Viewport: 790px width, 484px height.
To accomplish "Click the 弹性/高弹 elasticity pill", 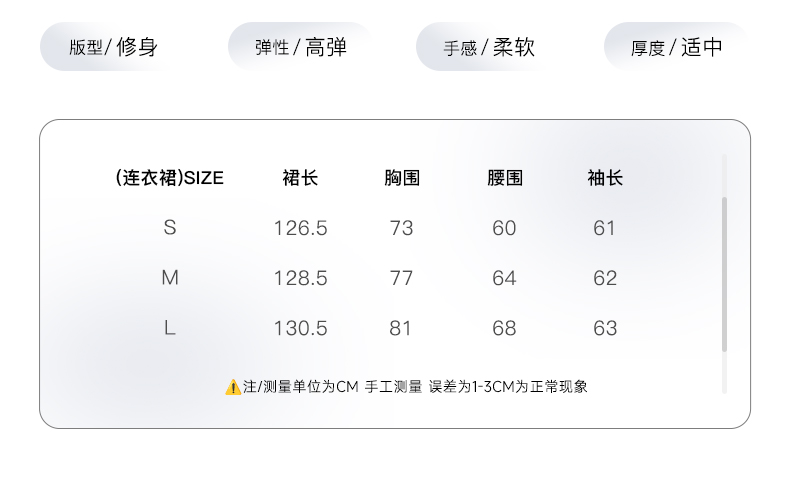I will [300, 47].
